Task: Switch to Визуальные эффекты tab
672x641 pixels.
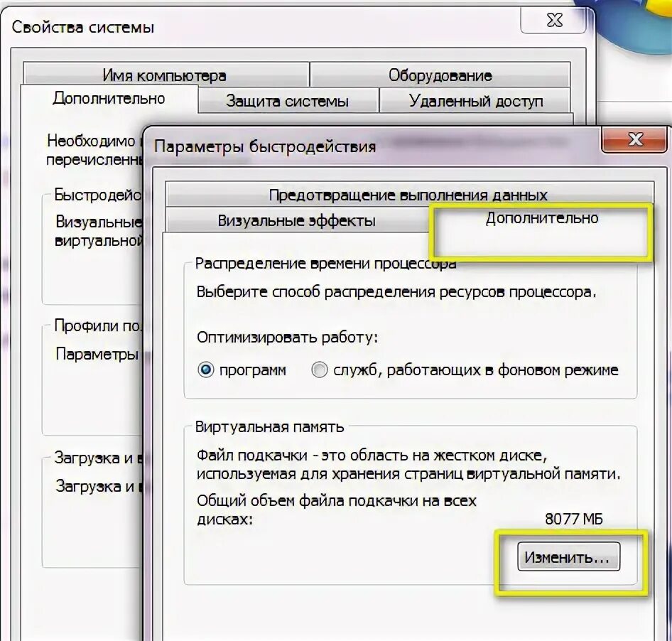Action: pyautogui.click(x=296, y=220)
